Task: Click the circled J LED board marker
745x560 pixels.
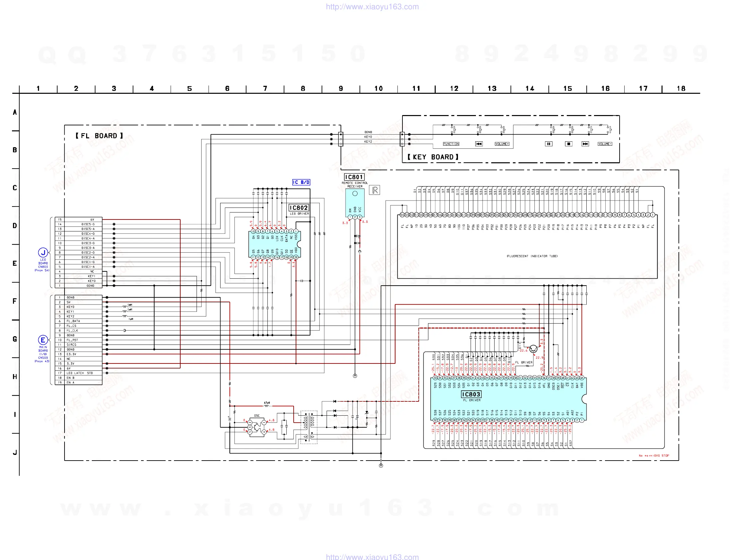Action: (43, 252)
